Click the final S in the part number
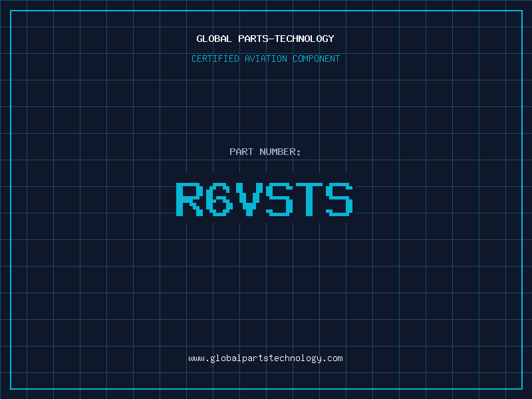 tap(339, 199)
